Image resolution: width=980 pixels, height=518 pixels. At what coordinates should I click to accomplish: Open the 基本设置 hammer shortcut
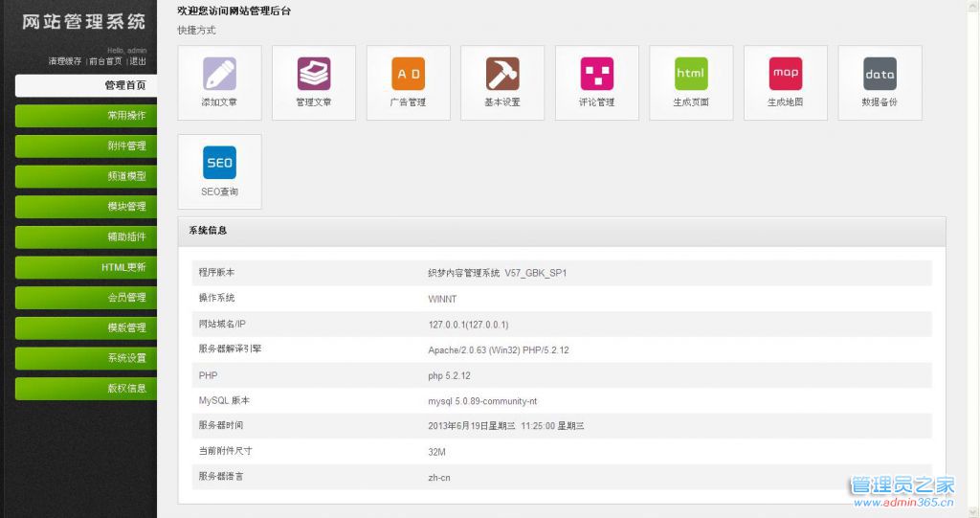point(502,82)
